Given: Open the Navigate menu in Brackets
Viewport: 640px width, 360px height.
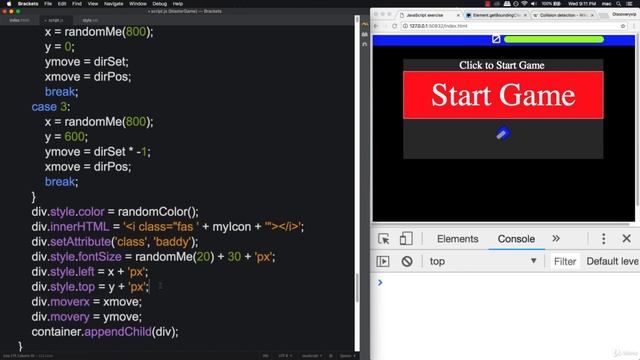Looking at the screenshot, I should [113, 4].
